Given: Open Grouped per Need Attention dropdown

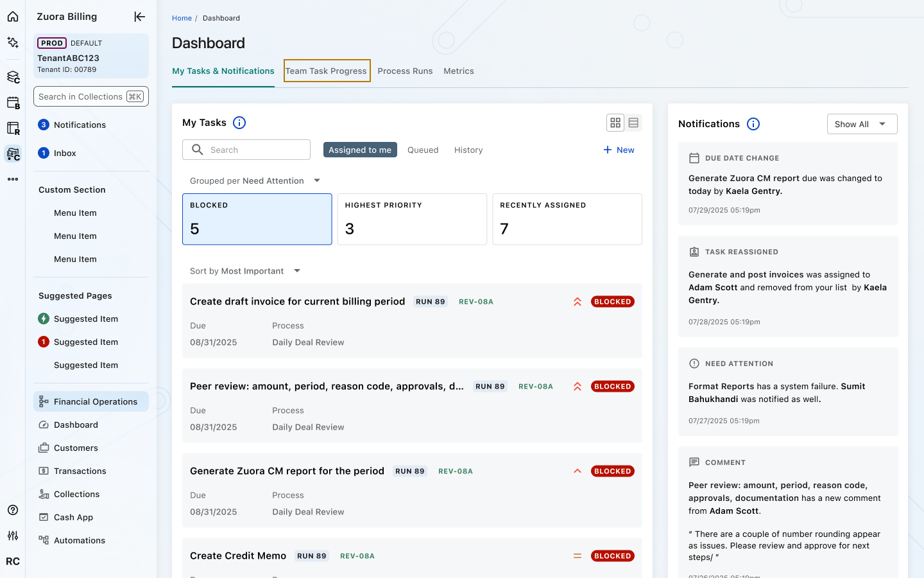Looking at the screenshot, I should point(255,181).
